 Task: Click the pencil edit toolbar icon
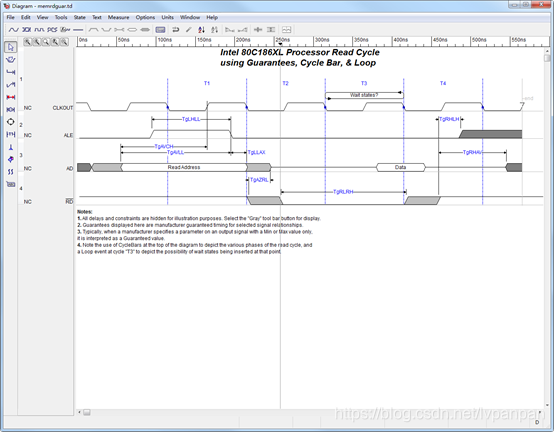click(x=188, y=30)
